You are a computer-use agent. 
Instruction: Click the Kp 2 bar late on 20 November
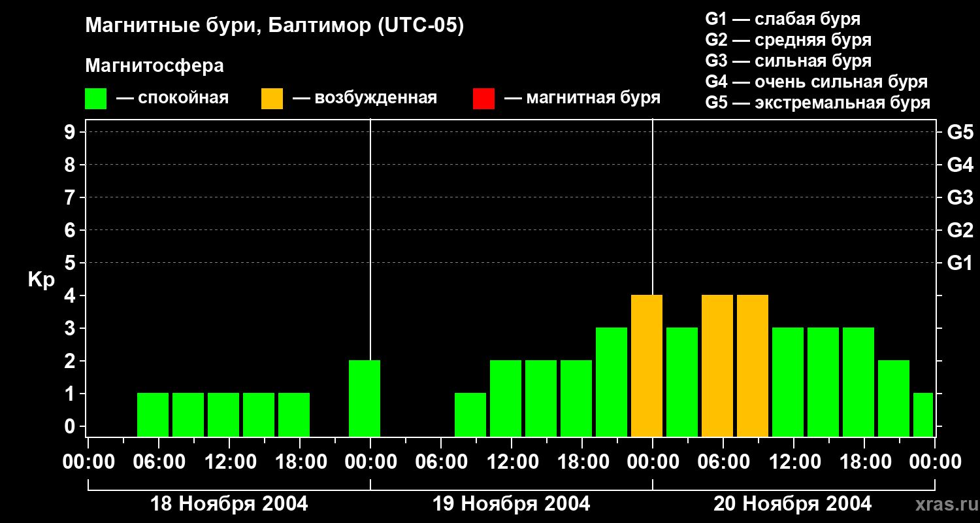tap(894, 398)
